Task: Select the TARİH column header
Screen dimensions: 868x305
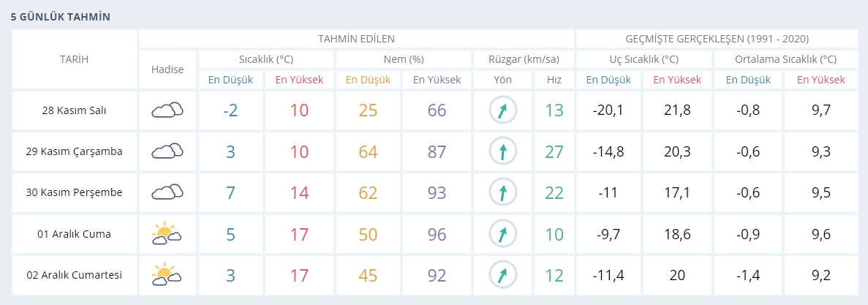Action: (74, 59)
